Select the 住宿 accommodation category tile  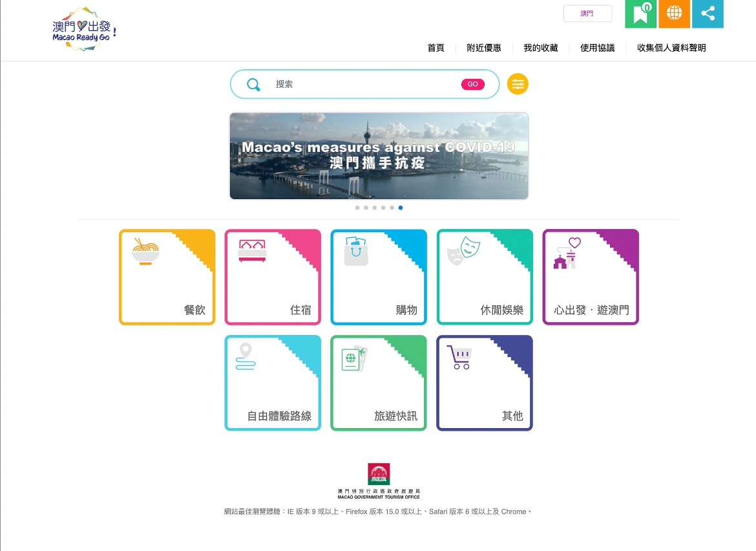273,277
